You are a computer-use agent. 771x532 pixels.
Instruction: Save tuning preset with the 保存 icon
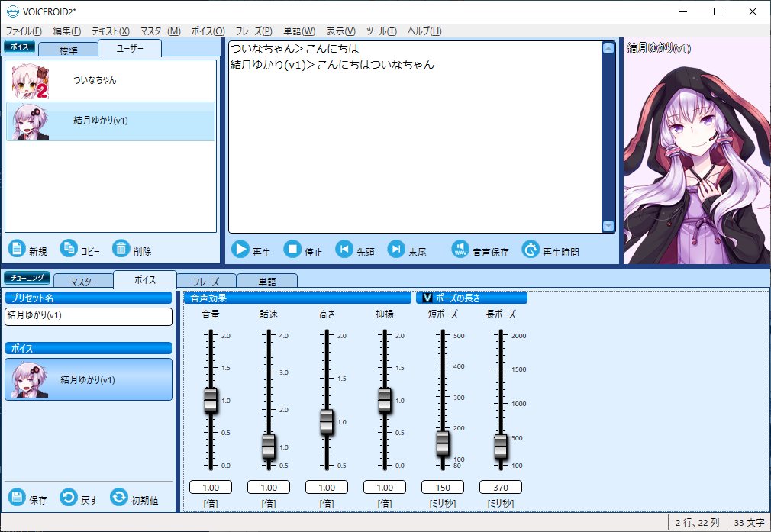tap(17, 497)
